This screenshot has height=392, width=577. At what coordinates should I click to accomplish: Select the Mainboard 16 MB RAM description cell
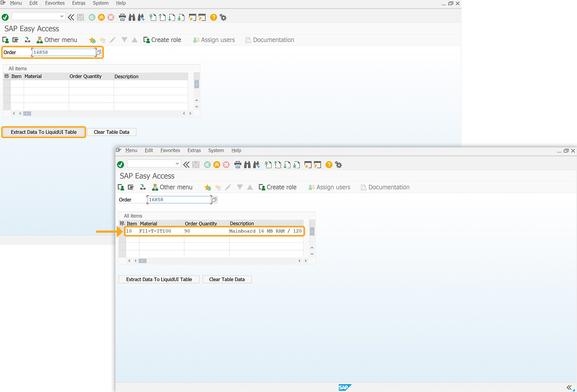(266, 231)
